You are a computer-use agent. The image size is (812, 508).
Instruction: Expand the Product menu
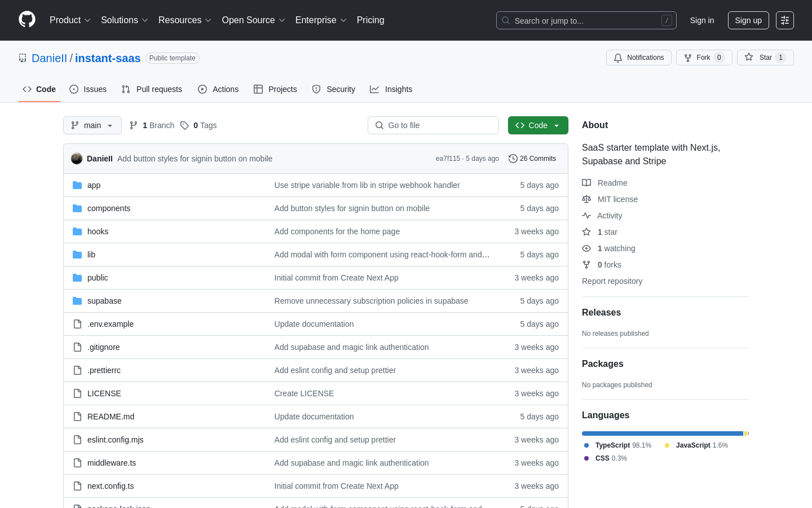pos(70,20)
